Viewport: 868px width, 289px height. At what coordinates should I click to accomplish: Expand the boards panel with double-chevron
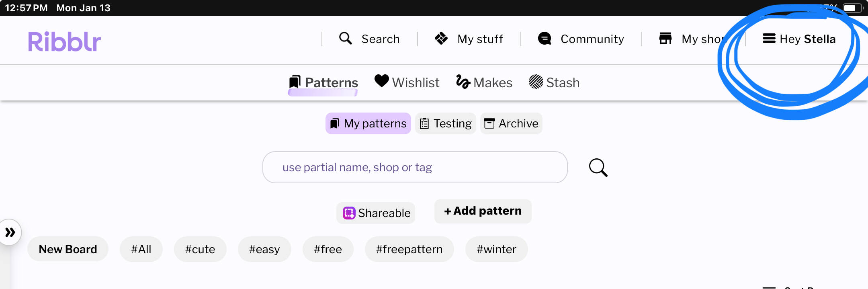10,232
